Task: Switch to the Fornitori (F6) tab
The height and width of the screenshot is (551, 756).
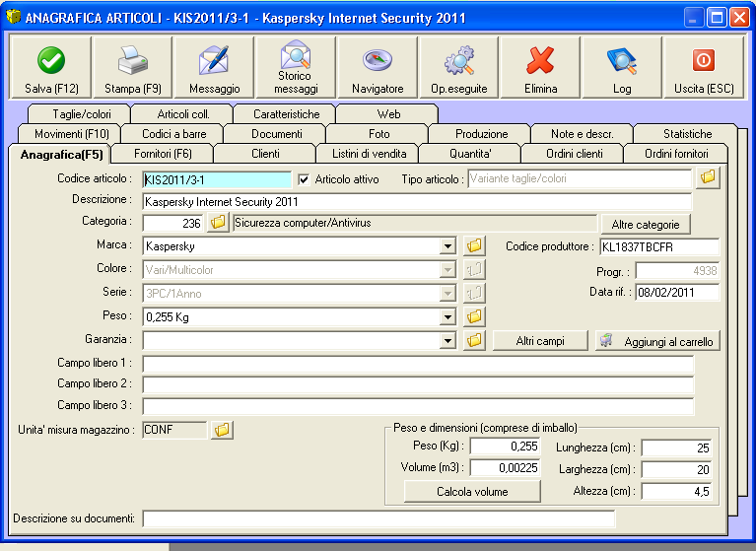Action: 163,154
